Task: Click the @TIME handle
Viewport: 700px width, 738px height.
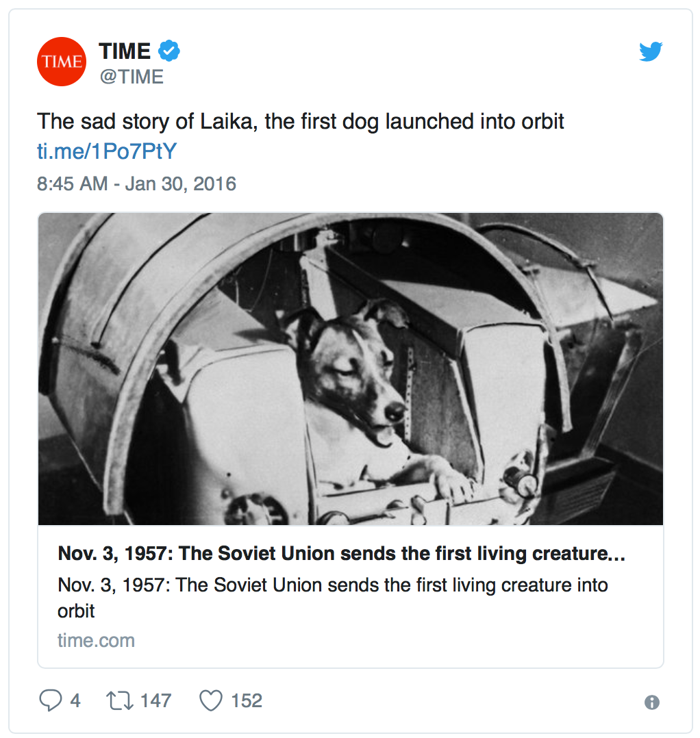Action: (132, 77)
